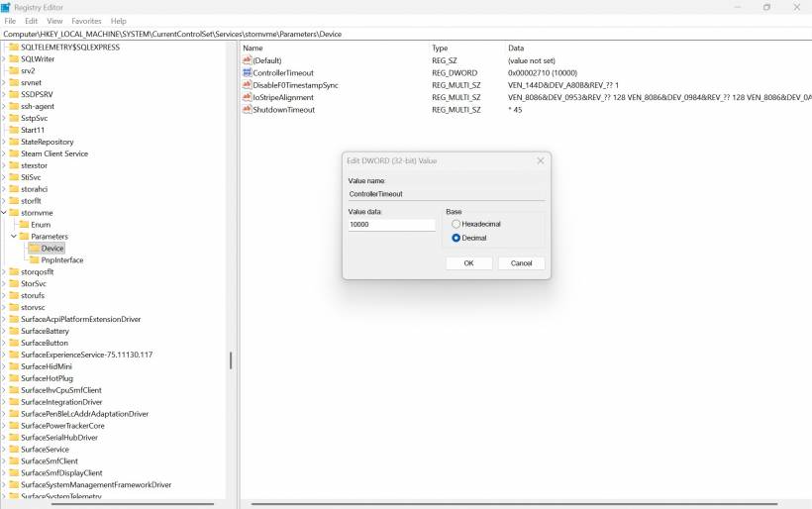Select the Hexadecimal base option
Image resolution: width=812 pixels, height=509 pixels.
457,224
